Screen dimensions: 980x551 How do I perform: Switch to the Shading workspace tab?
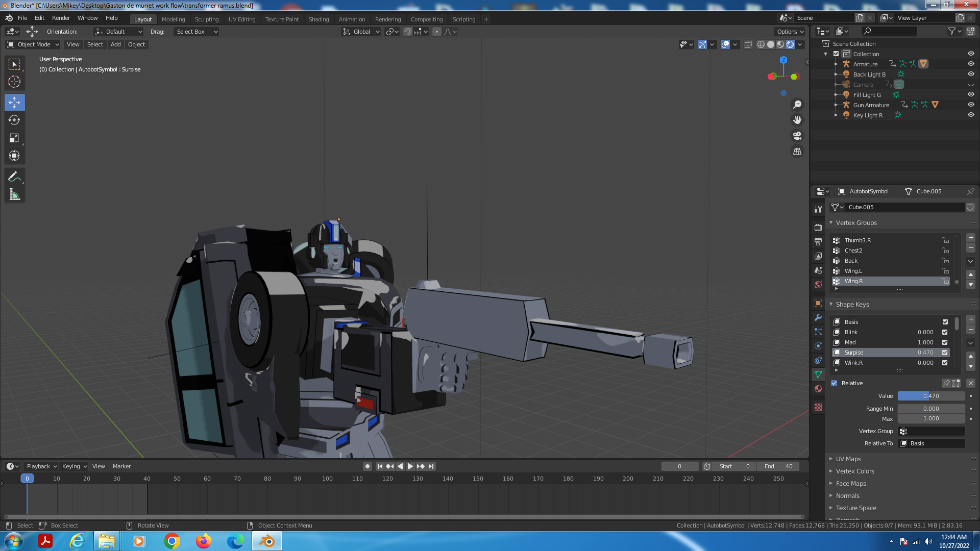pyautogui.click(x=318, y=19)
